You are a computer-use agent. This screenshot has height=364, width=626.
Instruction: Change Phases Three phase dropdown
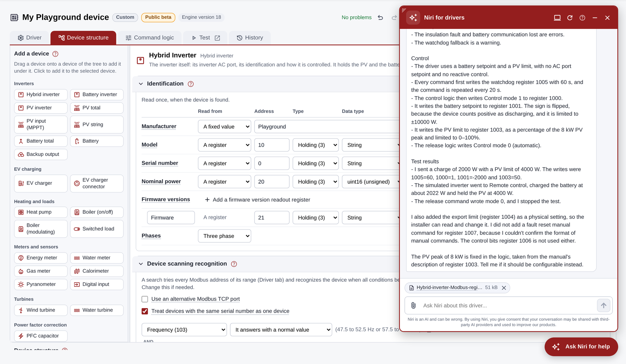coord(225,236)
